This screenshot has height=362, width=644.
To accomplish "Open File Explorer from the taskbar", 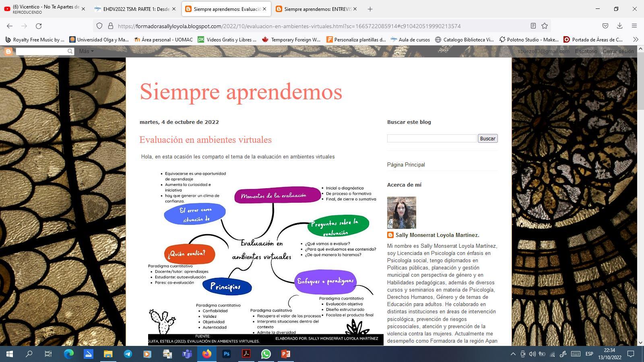I will tap(108, 354).
